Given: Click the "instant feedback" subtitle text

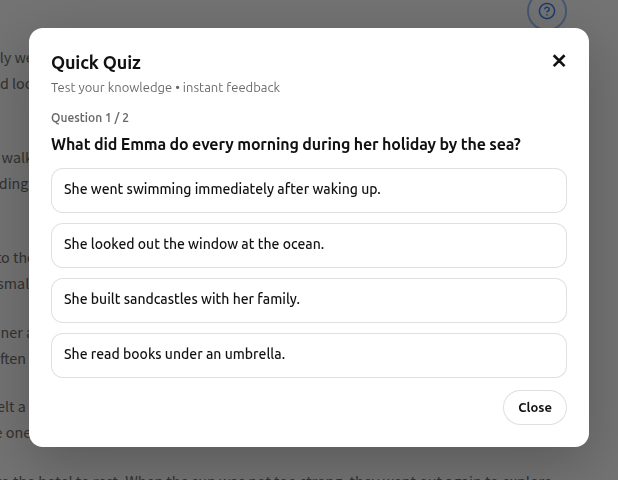Looking at the screenshot, I should click(x=231, y=88).
